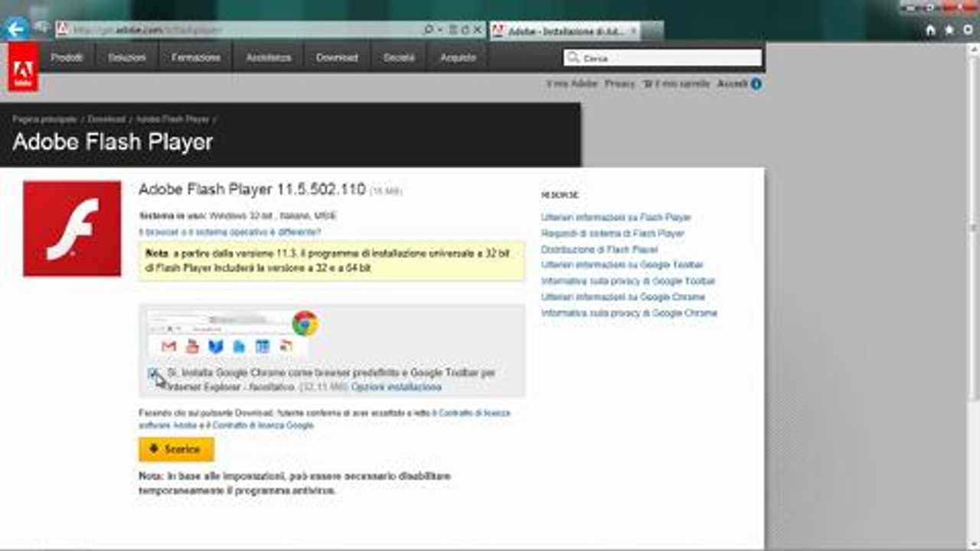980x551 pixels.
Task: Click the different browser or system link
Action: (x=230, y=232)
